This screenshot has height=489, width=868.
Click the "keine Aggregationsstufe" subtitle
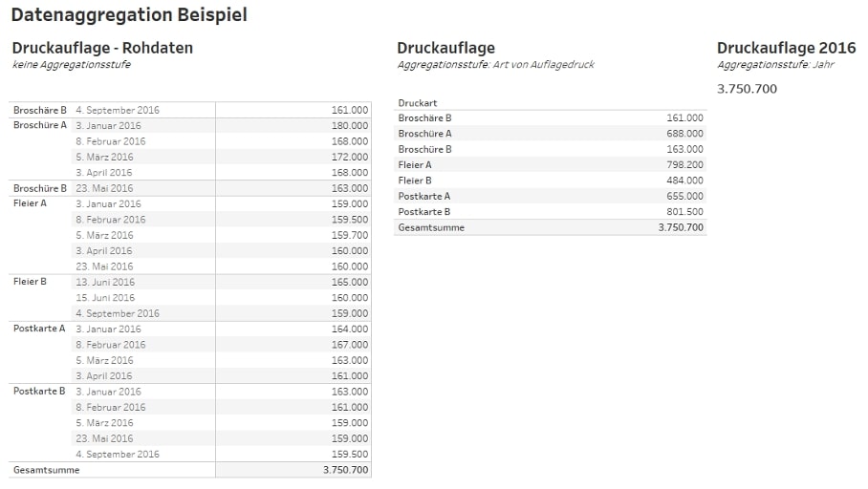72,65
